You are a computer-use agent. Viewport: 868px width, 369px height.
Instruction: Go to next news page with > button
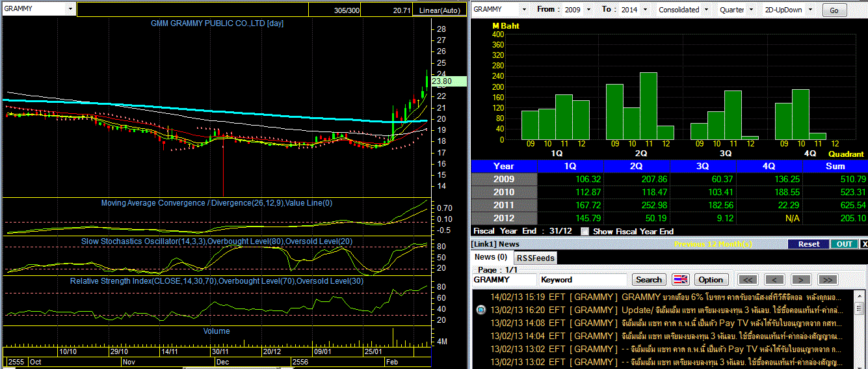coord(801,280)
